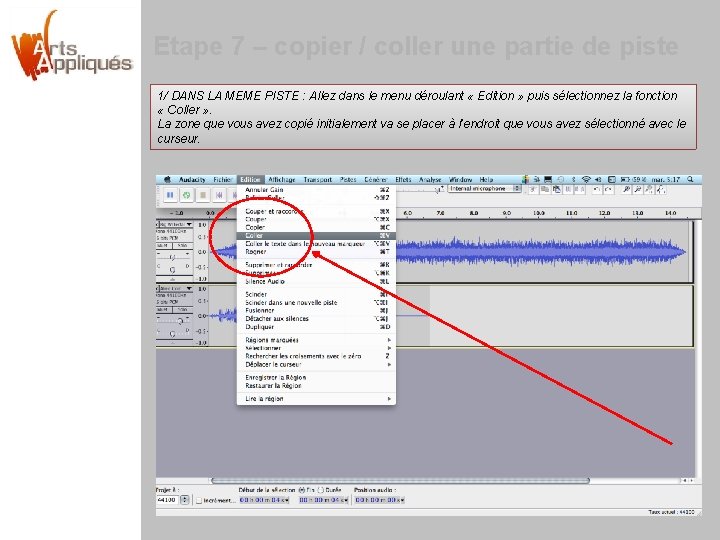Viewport: 720px width, 540px height.
Task: Select the Durée radio button
Action: click(321, 490)
